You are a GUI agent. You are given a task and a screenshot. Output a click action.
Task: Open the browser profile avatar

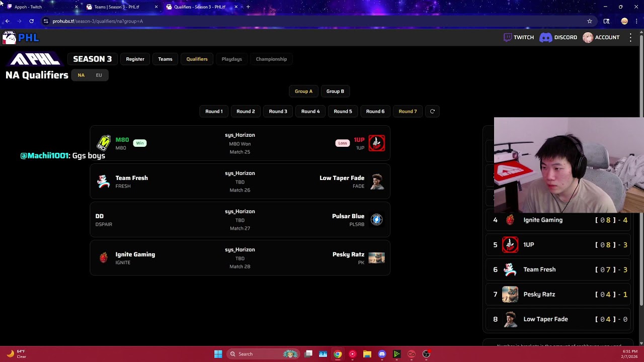click(x=624, y=21)
